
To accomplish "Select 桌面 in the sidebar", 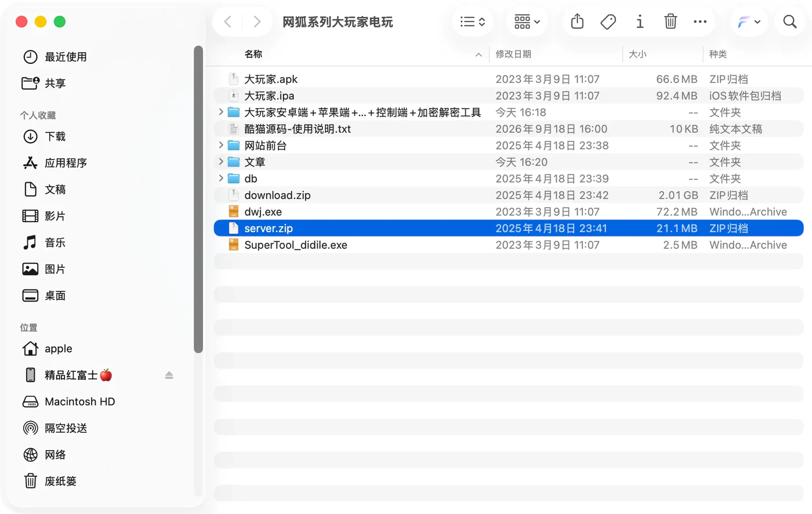I will [44, 296].
